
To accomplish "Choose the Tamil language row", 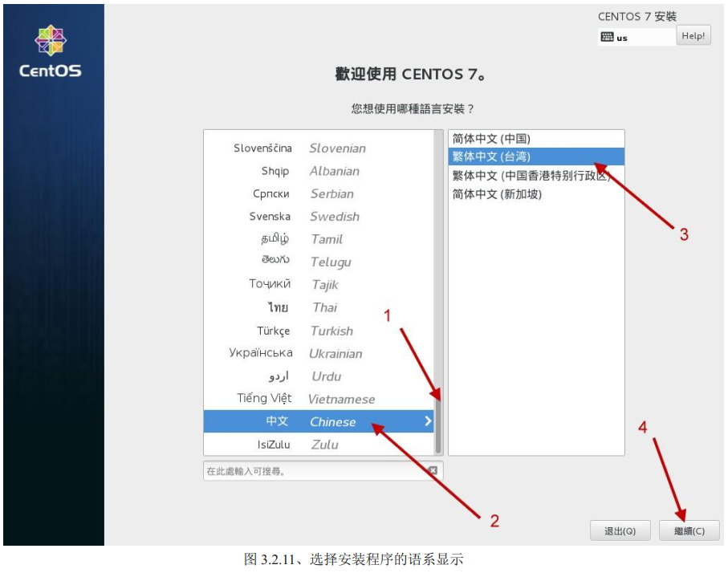I will (x=319, y=239).
